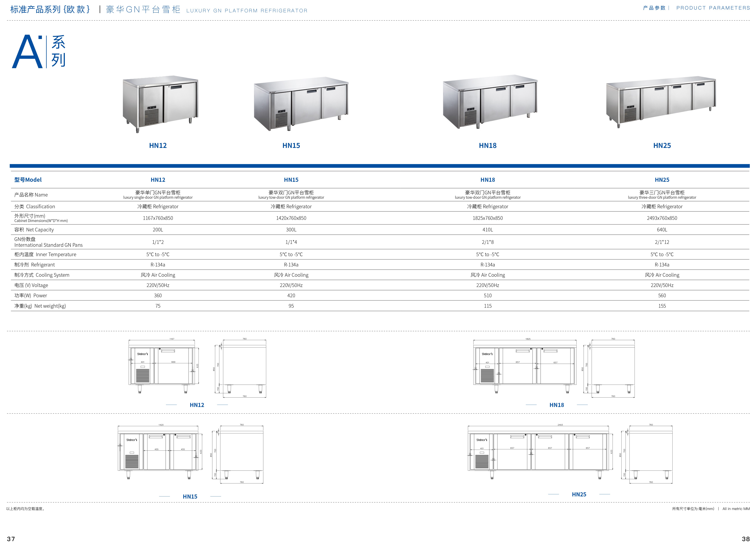Click the net capacity value 300L
Image resolution: width=756 pixels, height=544 pixels.
(291, 230)
